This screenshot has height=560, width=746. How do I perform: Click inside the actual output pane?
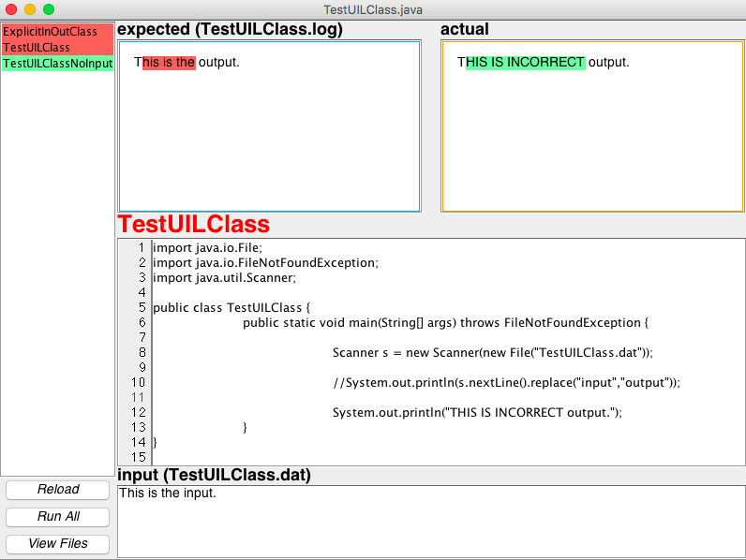coord(592,126)
